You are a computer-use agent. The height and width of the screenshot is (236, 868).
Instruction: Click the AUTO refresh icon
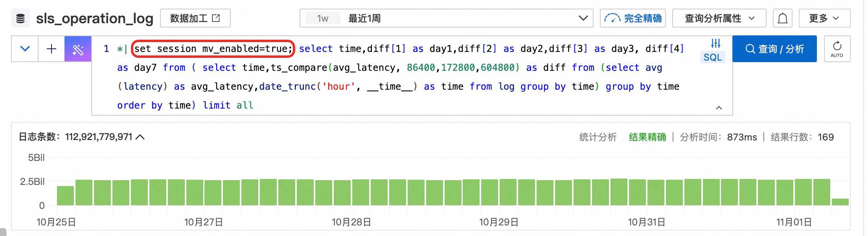click(837, 49)
